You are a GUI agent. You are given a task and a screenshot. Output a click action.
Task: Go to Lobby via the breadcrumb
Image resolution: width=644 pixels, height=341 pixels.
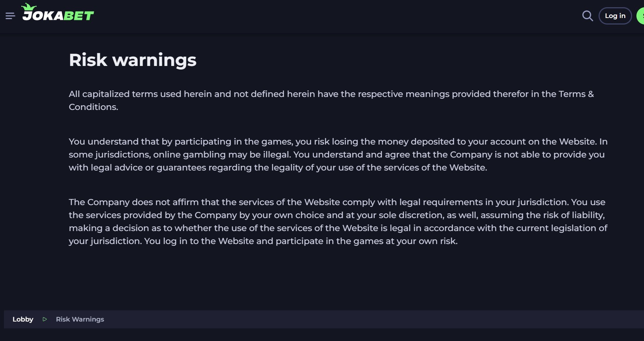23,319
